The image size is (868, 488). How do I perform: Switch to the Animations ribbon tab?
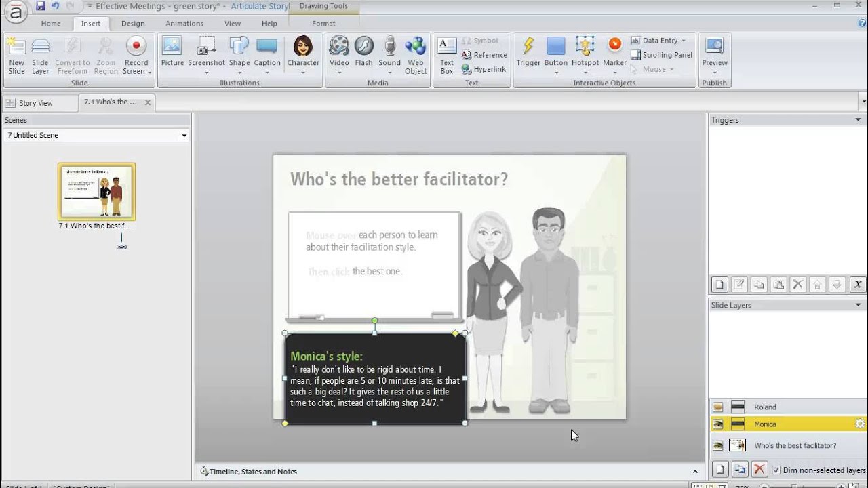tap(184, 23)
